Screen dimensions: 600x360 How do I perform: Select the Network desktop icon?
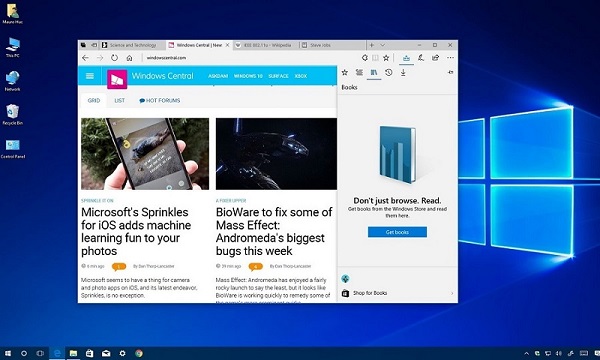tap(13, 81)
